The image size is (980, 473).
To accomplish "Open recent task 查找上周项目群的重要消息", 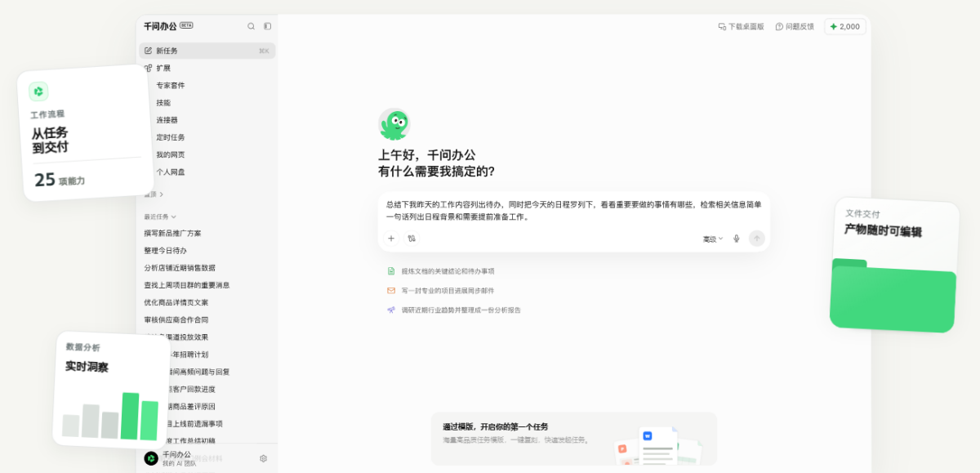I will coord(187,285).
